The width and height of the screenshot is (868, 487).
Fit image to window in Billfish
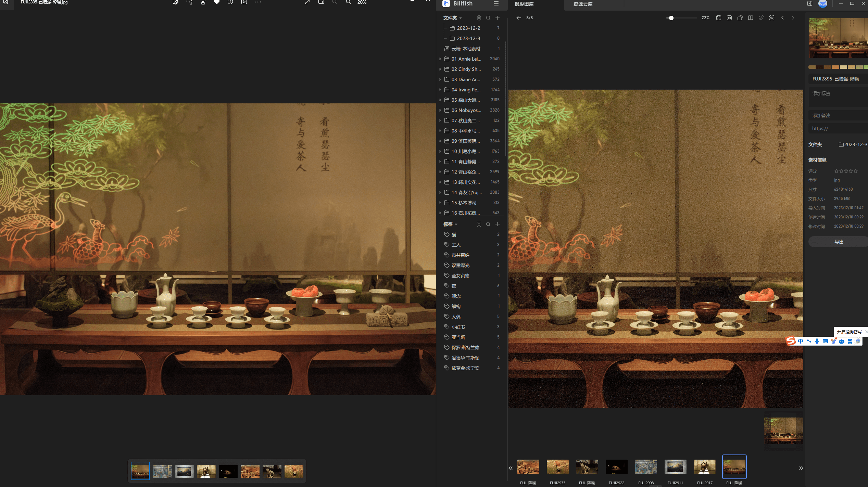tap(719, 18)
